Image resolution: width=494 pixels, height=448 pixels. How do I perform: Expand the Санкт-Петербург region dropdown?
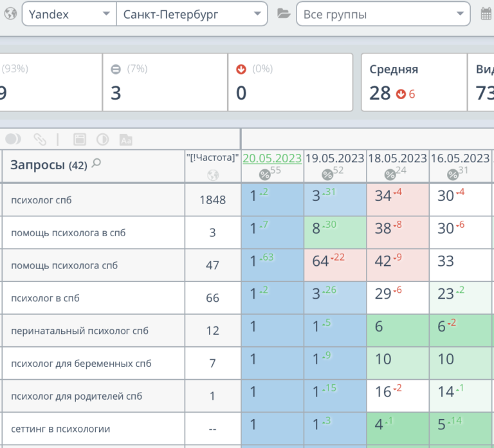point(192,14)
